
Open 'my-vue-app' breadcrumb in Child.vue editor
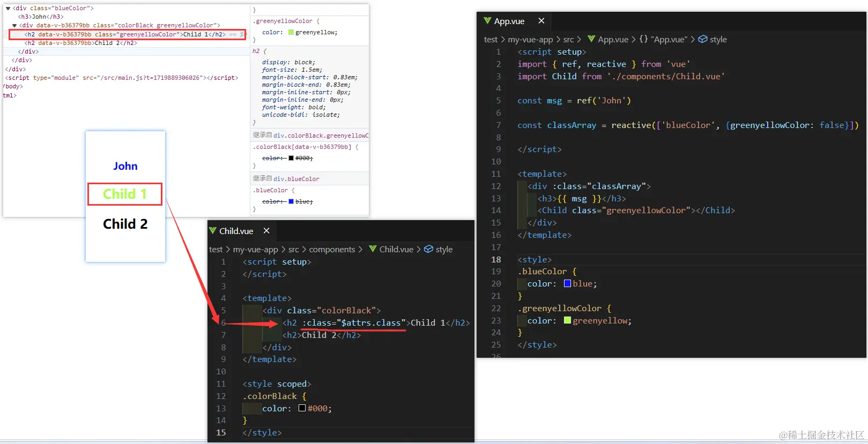tap(255, 250)
